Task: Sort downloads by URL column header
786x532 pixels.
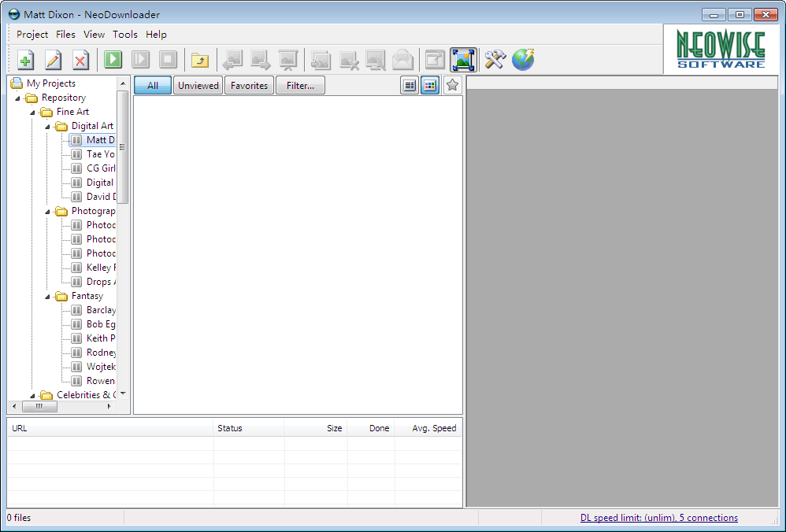Action: 110,428
